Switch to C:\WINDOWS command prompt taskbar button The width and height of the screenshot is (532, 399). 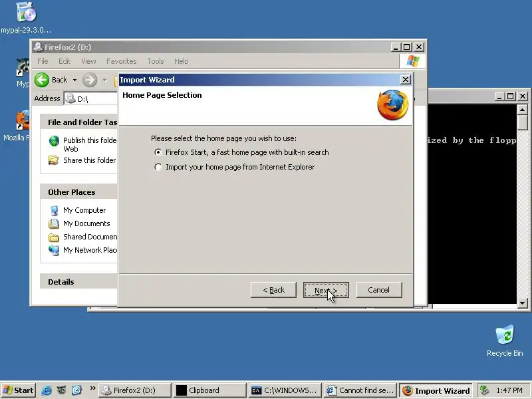285,390
